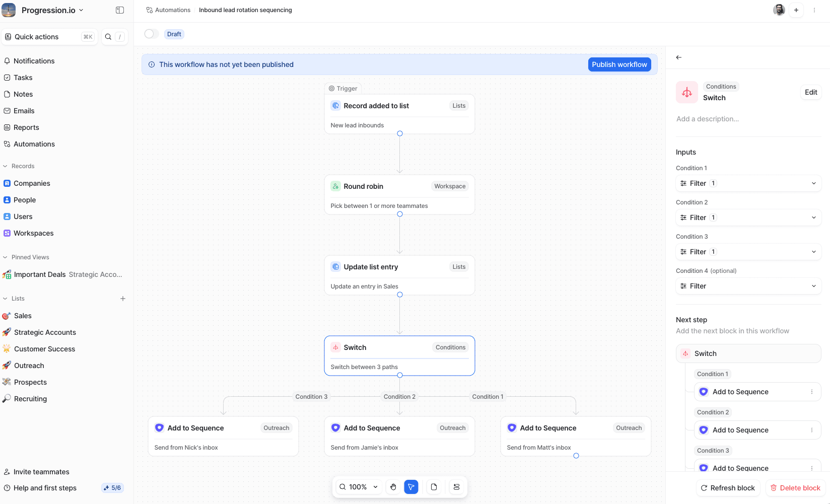
Task: Expand the Condition 1 filter dropdown
Action: point(748,183)
